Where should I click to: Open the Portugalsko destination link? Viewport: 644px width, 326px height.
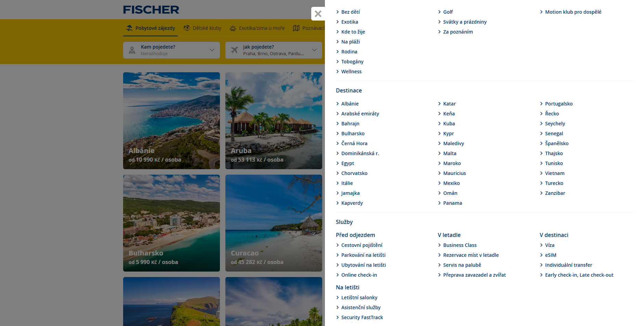pyautogui.click(x=559, y=104)
